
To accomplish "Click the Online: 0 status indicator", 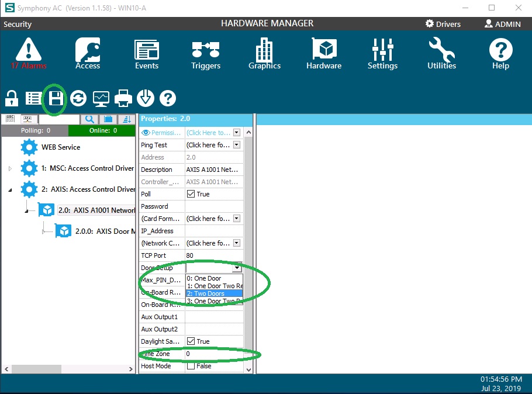I will (x=102, y=131).
